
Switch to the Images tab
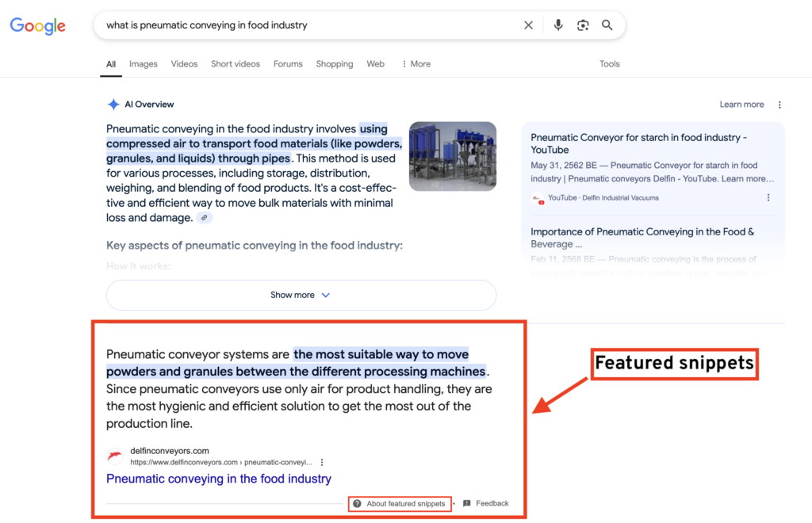[144, 64]
